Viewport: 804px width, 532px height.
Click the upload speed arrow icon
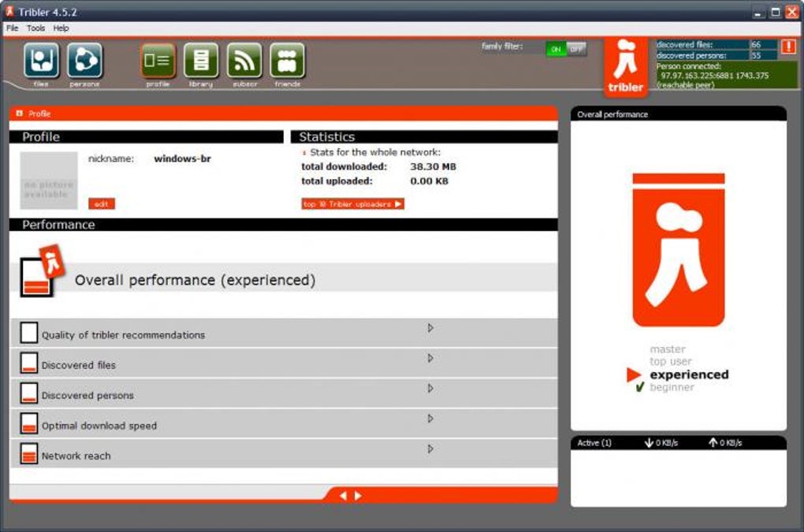click(713, 442)
